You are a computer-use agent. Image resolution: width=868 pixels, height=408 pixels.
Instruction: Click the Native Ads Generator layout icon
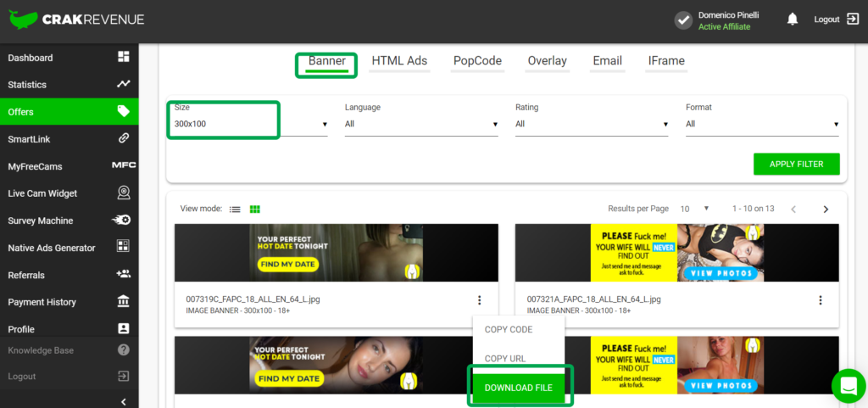tap(124, 247)
